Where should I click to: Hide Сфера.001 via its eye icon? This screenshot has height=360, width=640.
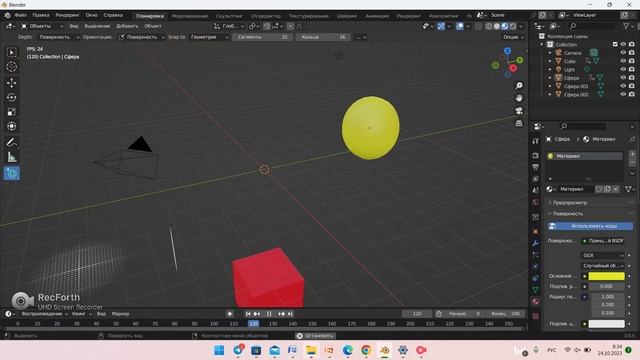point(623,86)
